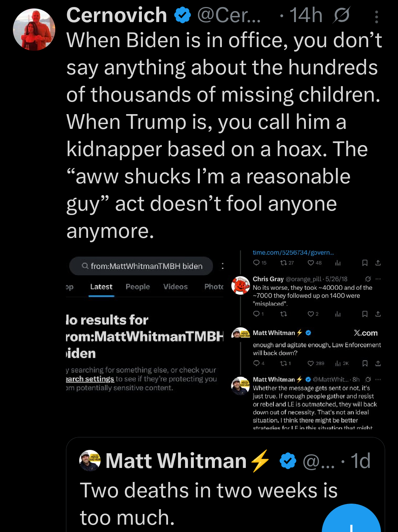Click the magnifier icon in the search box

(85, 266)
